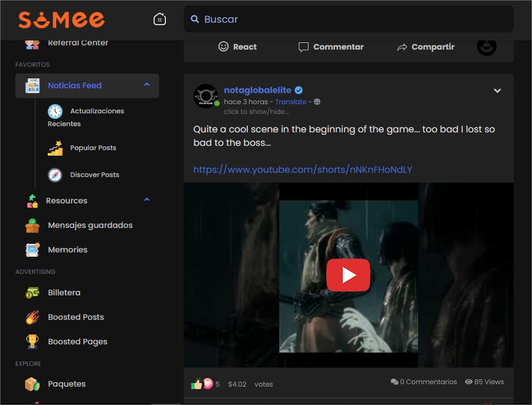Click the thumbs-up reaction icon
Viewport: 532px width, 405px height.
197,384
